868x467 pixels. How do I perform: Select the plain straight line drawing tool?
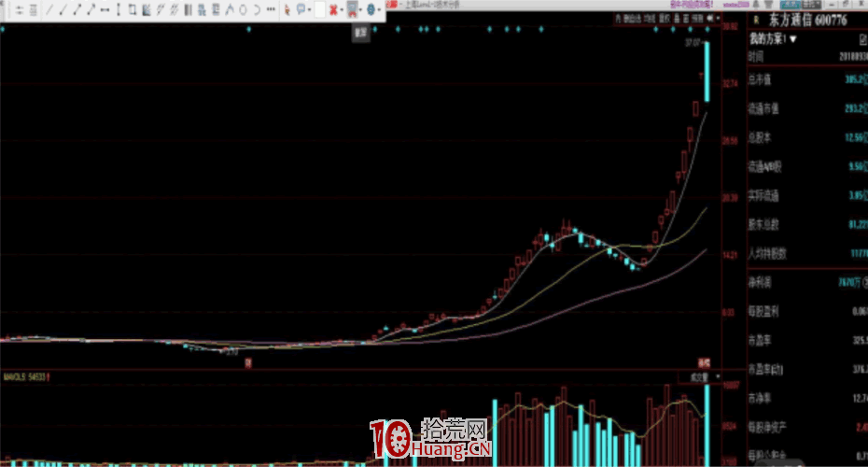(x=49, y=10)
